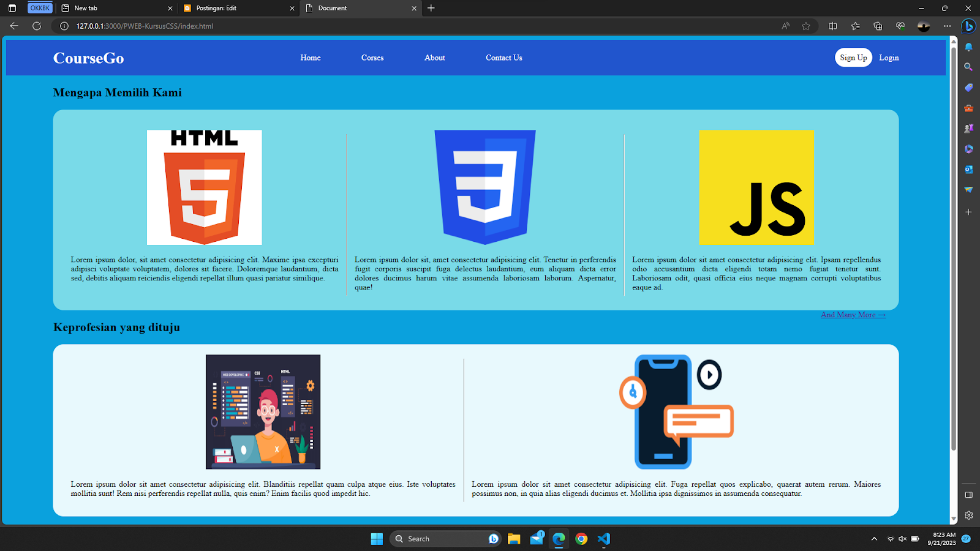This screenshot has width=980, height=551.
Task: Click the web developer illustration
Action: 263,412
